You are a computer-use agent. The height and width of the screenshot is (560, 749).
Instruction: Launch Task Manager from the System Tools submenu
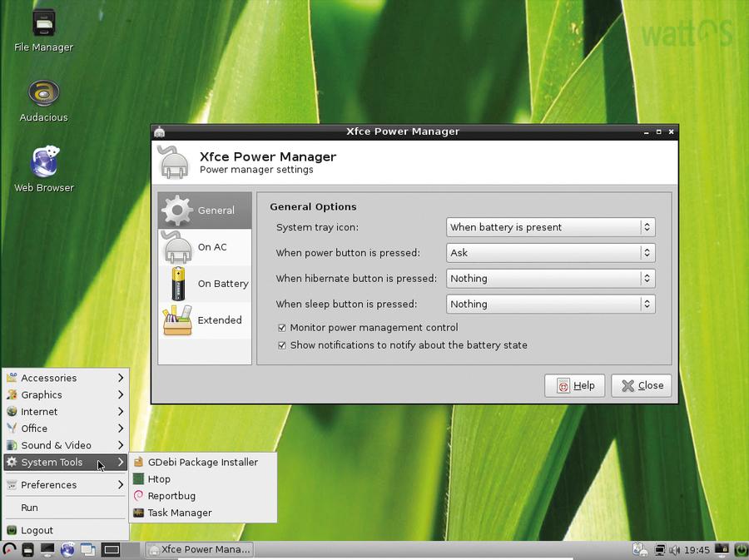click(203, 513)
